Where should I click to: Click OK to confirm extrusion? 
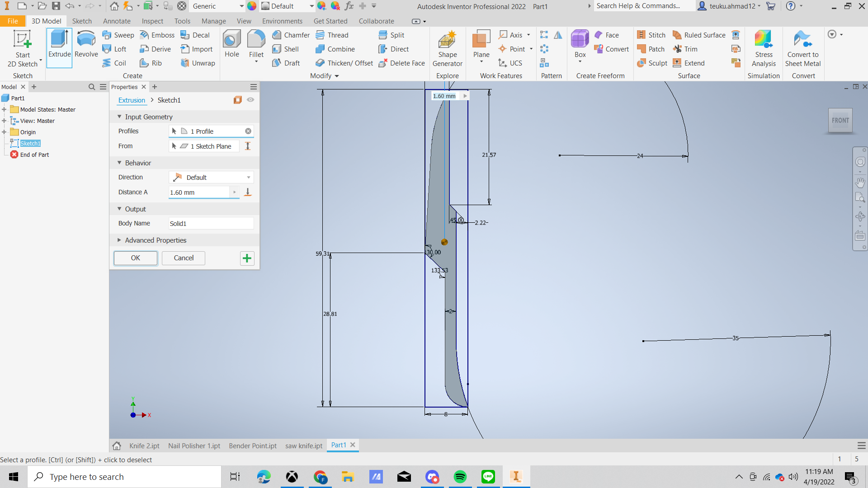[x=135, y=258]
